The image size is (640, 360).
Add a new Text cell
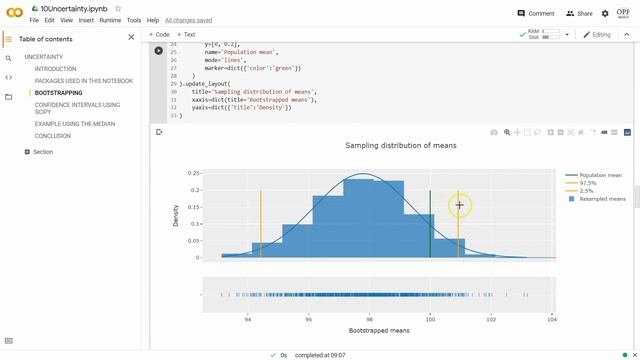(x=186, y=35)
